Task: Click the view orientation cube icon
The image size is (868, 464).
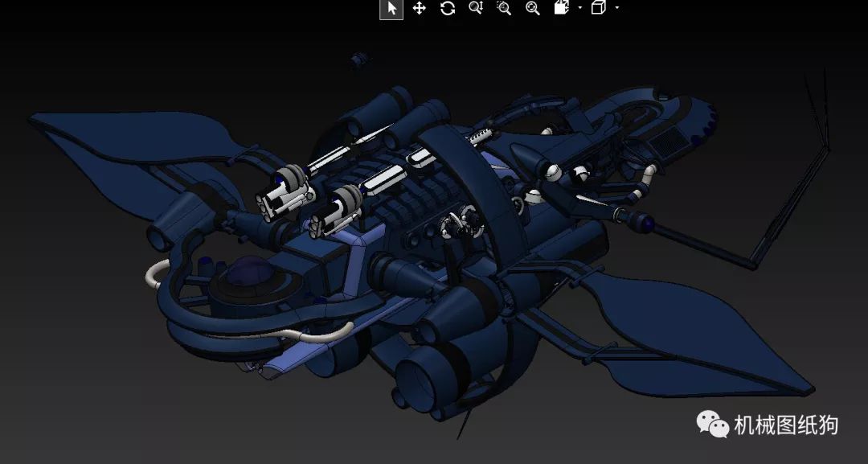Action: [x=562, y=8]
